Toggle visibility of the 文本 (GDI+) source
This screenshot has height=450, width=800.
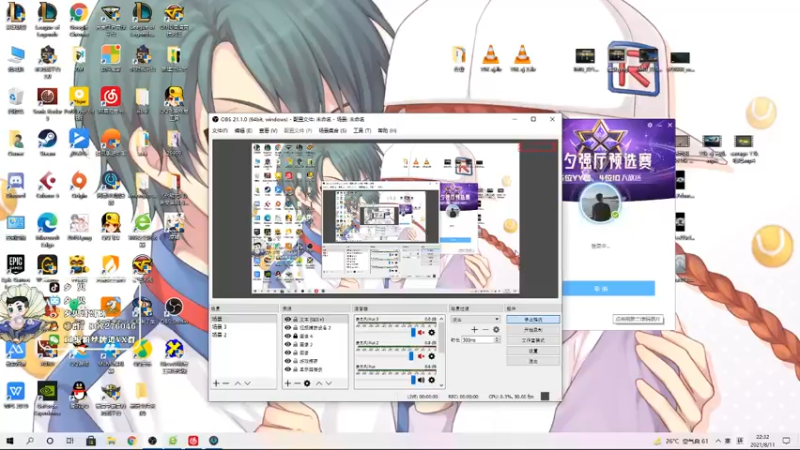[288, 319]
